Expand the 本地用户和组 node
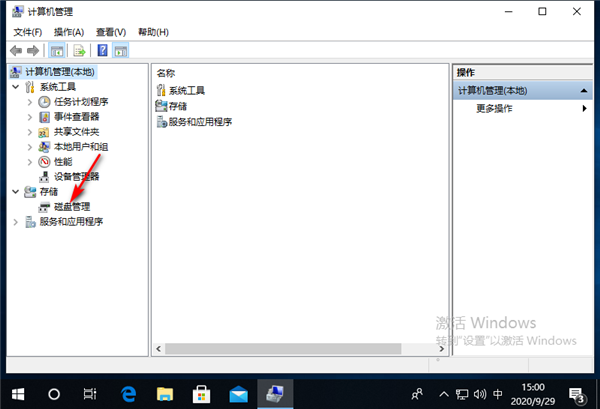The image size is (600, 409). coord(30,147)
